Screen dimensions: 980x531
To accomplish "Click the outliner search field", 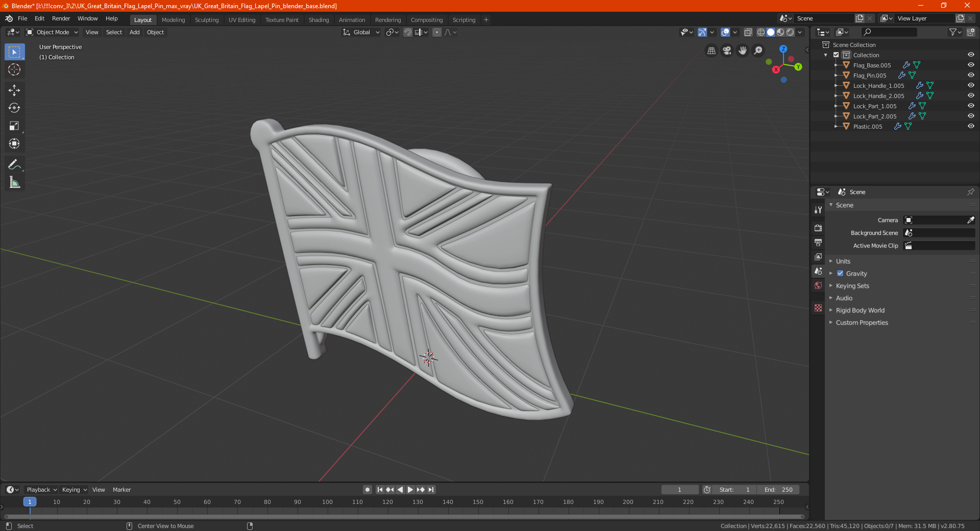I will pos(889,32).
